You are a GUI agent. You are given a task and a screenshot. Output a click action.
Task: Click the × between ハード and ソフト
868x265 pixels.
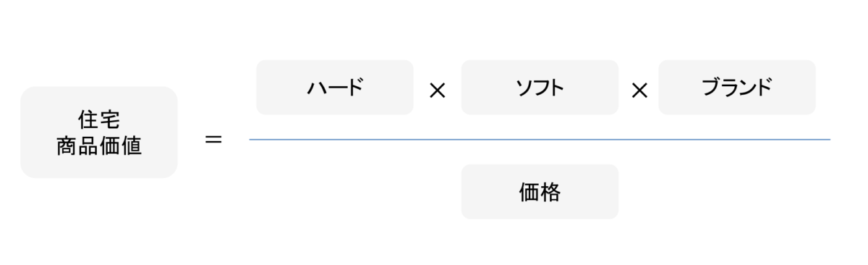(437, 92)
